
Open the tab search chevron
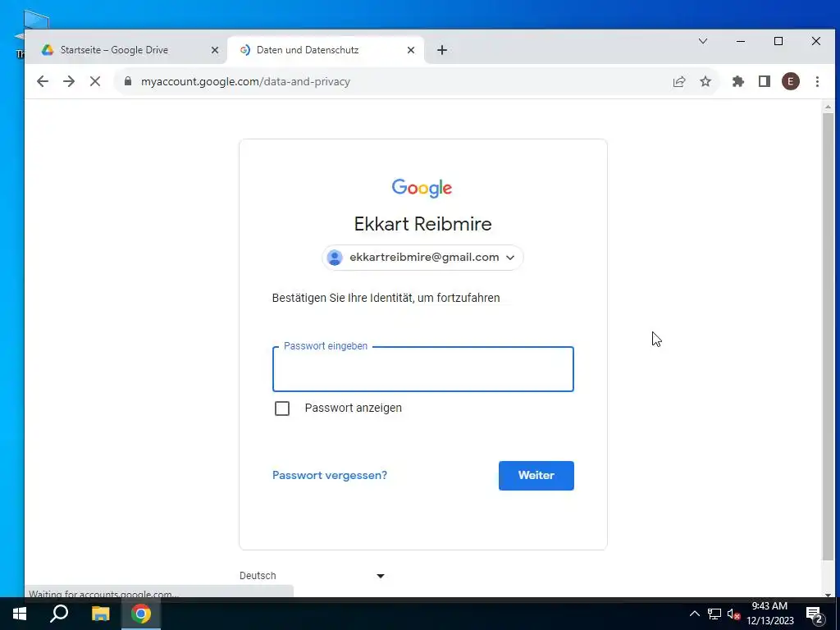pyautogui.click(x=703, y=41)
